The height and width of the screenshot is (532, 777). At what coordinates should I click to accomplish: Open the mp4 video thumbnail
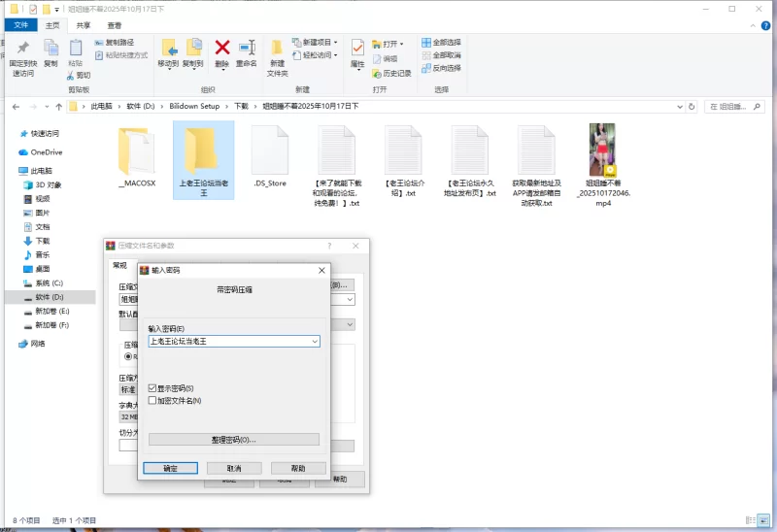608,150
